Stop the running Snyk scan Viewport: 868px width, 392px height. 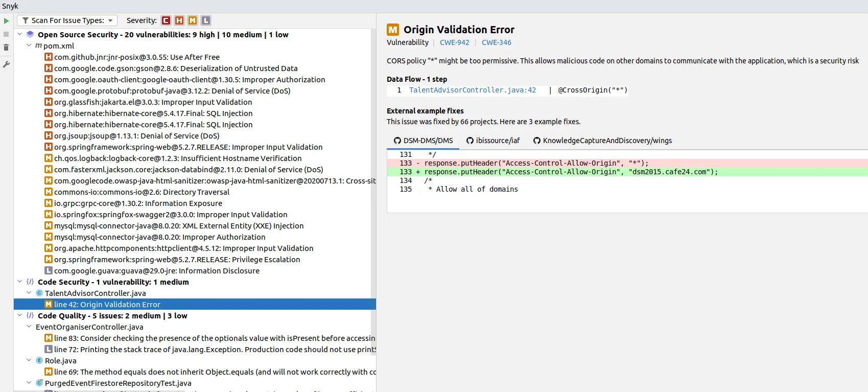point(6,34)
